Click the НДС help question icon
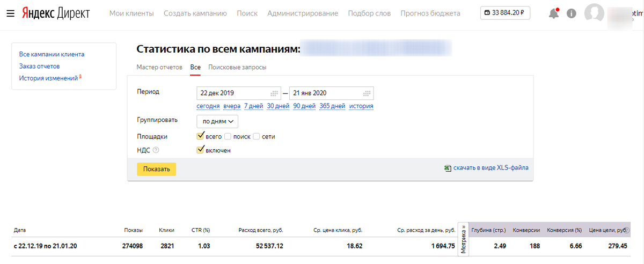 (156, 151)
